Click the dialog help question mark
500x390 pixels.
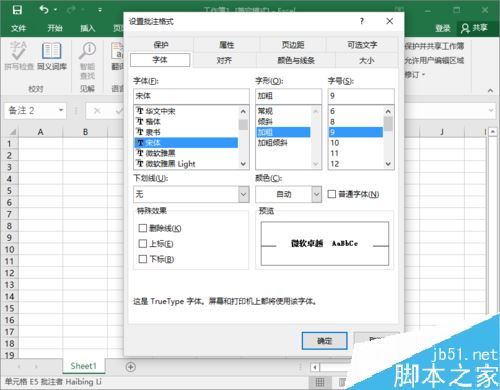point(362,21)
